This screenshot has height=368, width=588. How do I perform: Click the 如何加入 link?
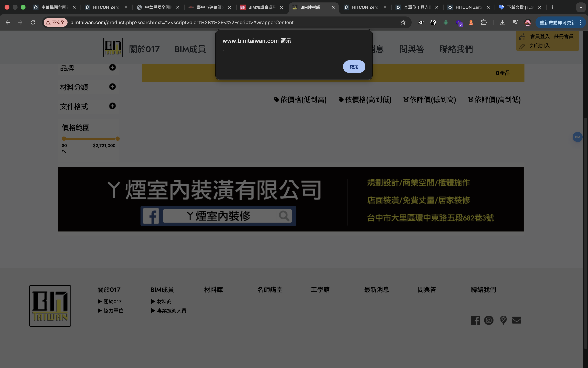point(540,46)
